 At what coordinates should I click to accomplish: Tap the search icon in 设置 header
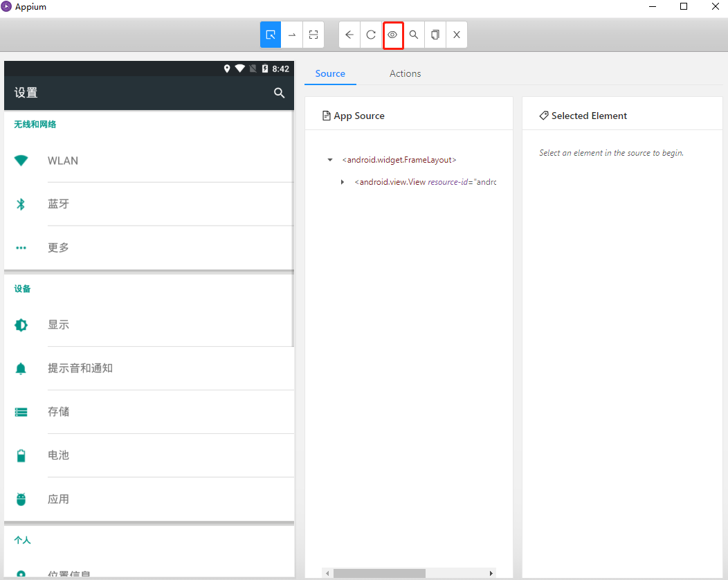tap(279, 93)
